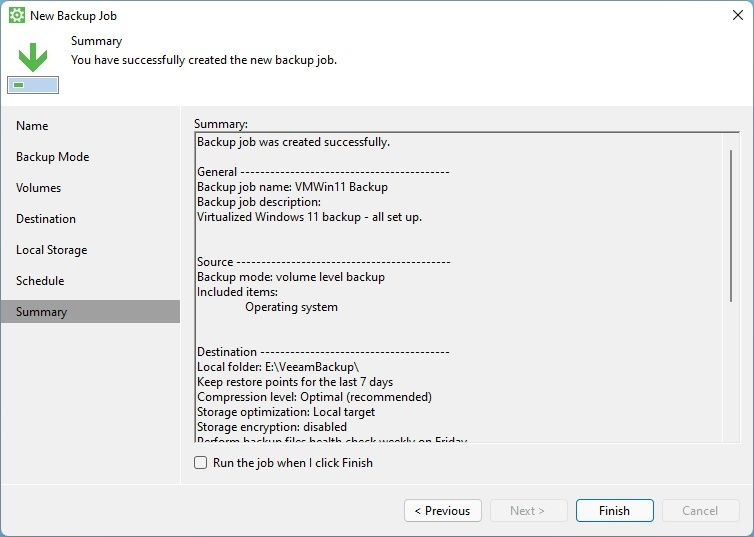
Task: Close the New Backup Job window
Action: pos(738,15)
